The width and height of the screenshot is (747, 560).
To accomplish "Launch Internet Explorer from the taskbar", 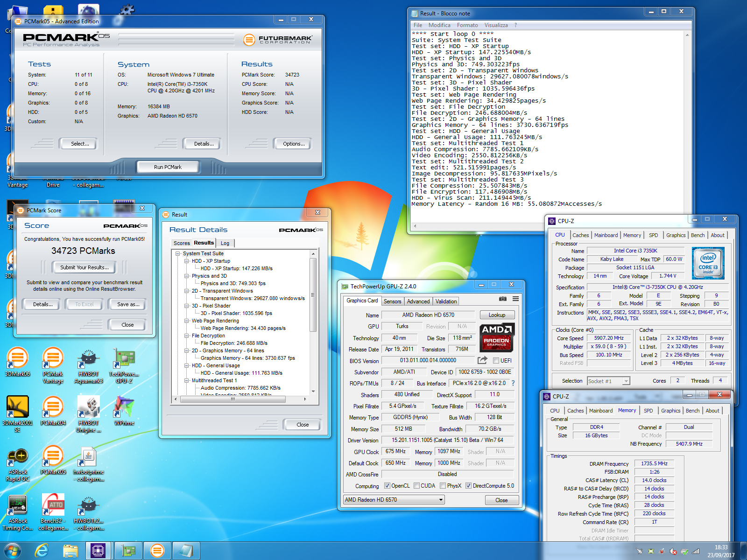I will point(42,551).
